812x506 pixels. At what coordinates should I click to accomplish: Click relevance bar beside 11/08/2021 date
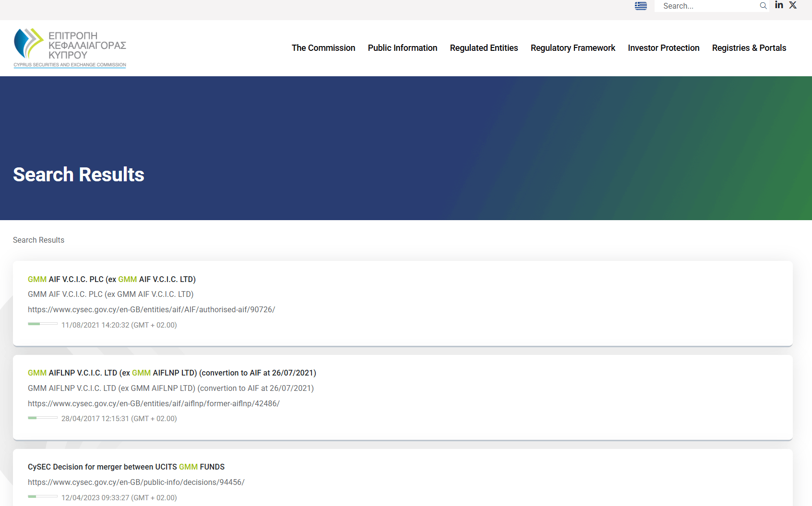pyautogui.click(x=43, y=324)
